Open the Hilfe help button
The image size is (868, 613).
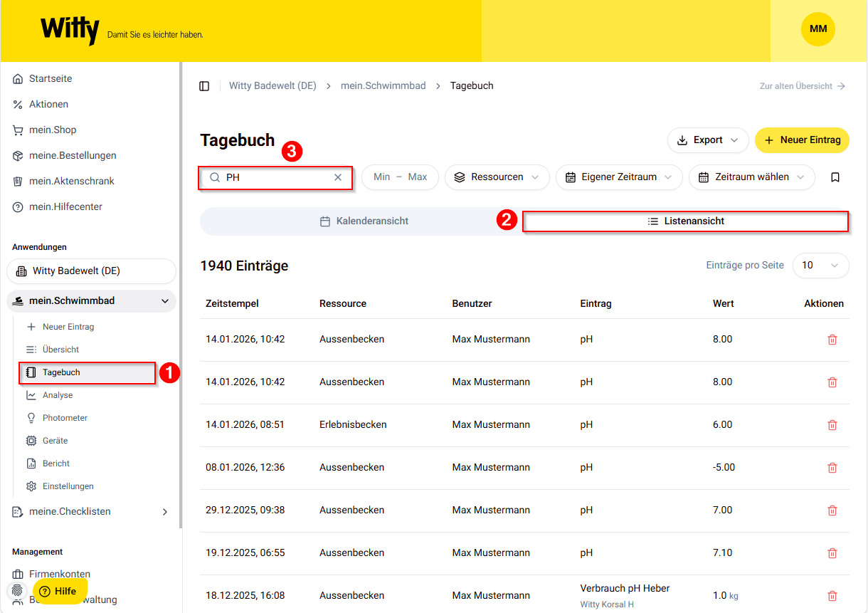(x=60, y=591)
